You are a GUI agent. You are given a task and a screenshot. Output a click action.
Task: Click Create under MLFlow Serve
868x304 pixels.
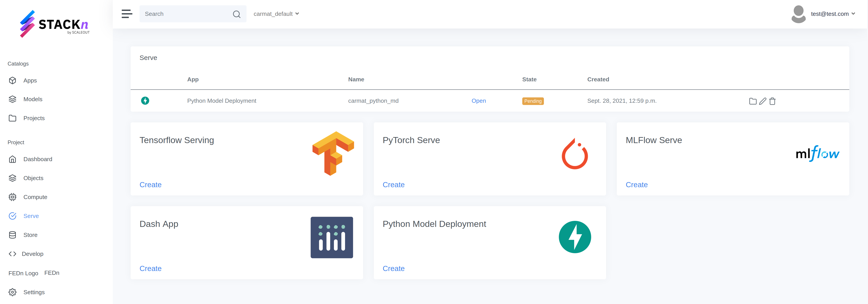[x=636, y=185]
